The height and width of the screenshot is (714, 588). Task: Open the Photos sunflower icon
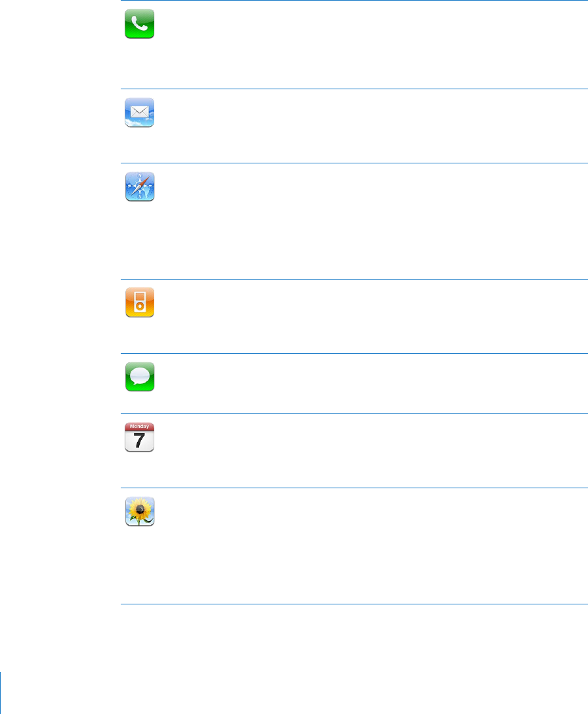click(140, 512)
